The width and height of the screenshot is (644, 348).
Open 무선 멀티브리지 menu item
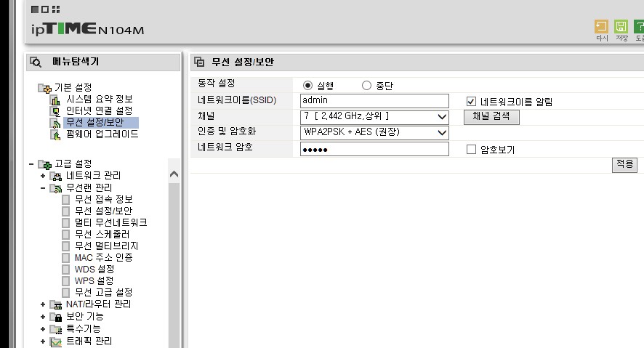tap(106, 246)
